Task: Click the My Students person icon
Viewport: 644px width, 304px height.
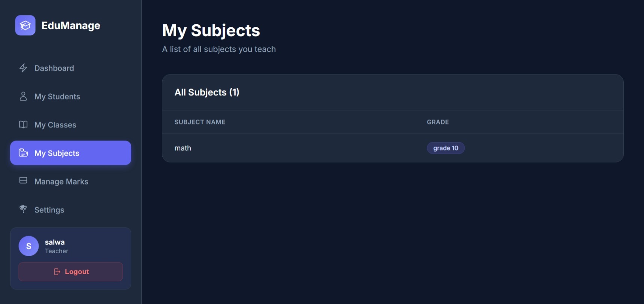Action: point(23,96)
